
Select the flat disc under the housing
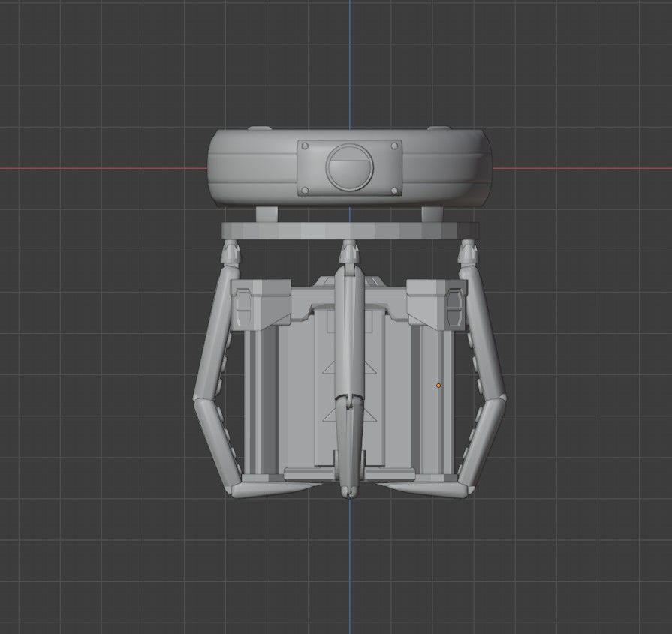tap(350, 231)
